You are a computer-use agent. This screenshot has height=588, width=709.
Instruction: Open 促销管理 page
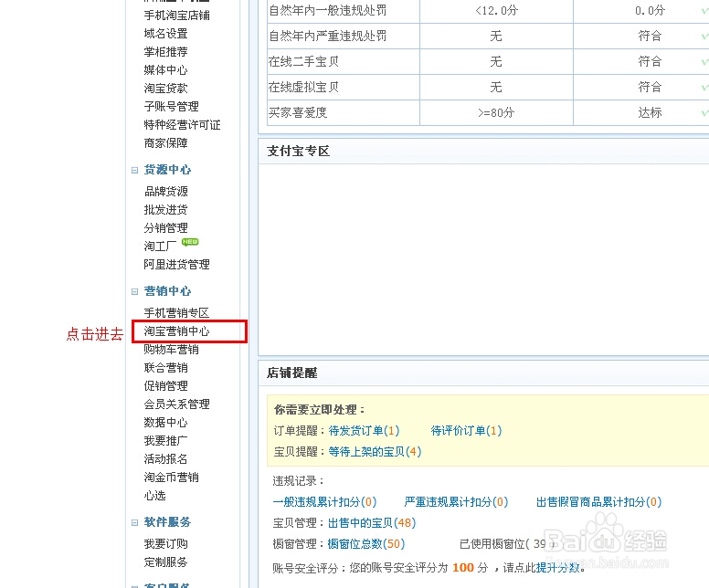pos(165,386)
